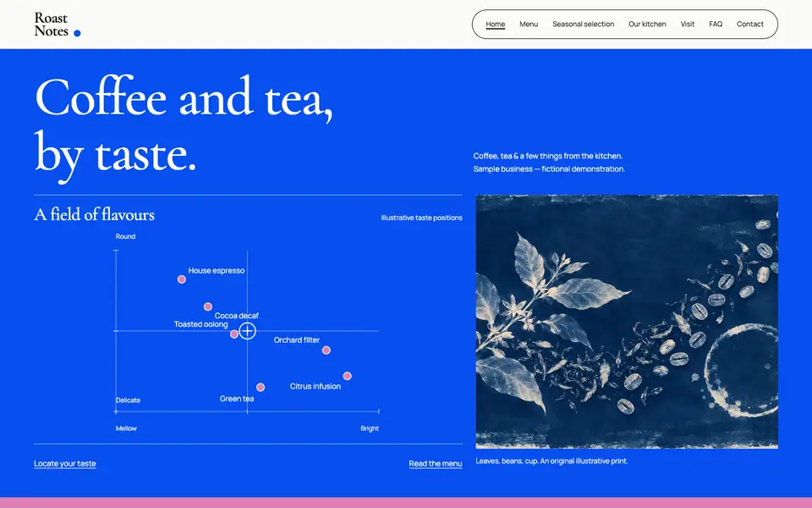Click the blue dot beside Roast Notes
812x508 pixels.
pos(77,33)
